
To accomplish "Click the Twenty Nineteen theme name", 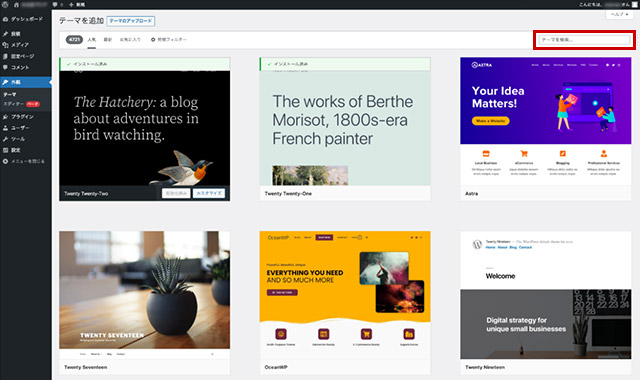I will tap(485, 367).
